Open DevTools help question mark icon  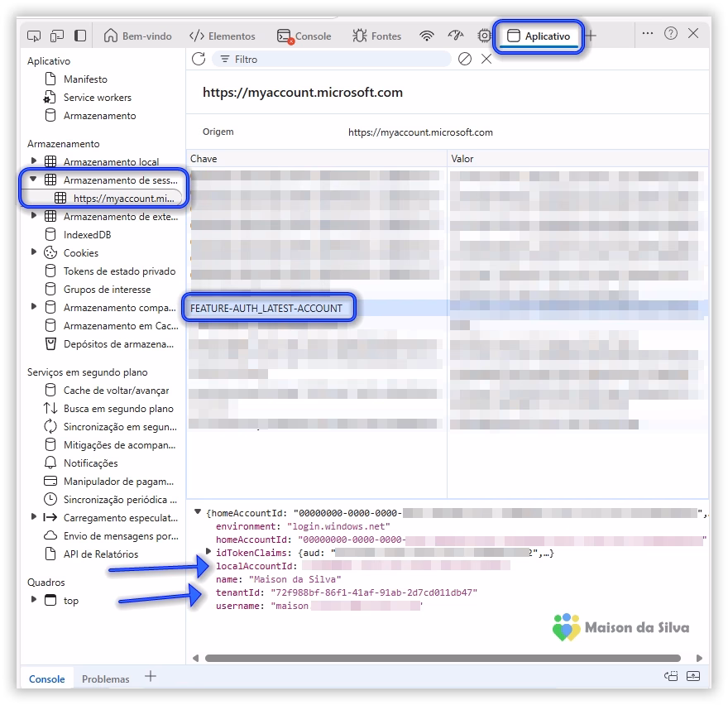click(x=671, y=34)
